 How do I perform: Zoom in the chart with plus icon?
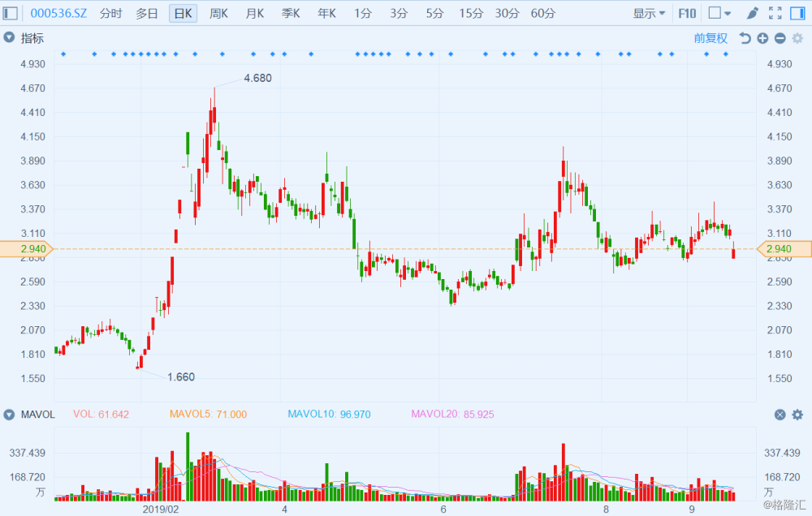pyautogui.click(x=762, y=38)
